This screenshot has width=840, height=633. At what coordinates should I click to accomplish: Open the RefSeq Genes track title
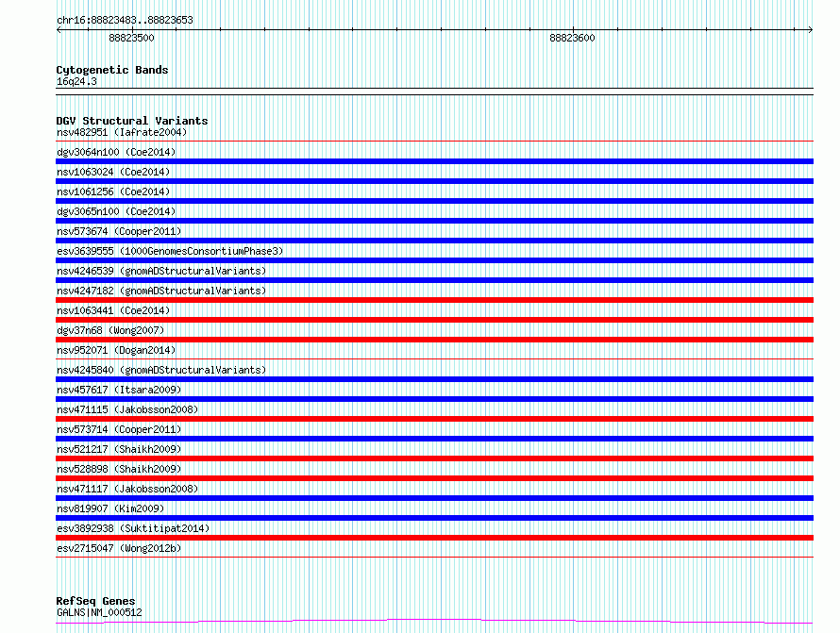[95, 601]
